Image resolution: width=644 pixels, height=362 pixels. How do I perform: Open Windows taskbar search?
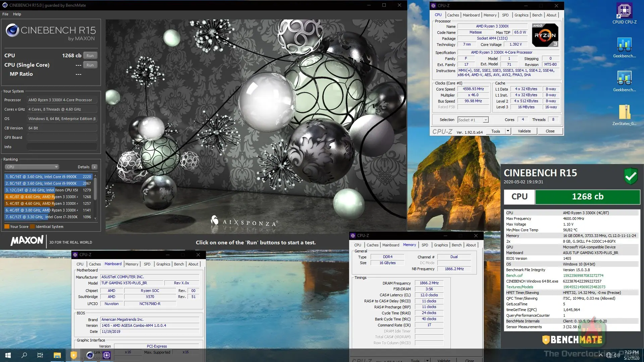click(x=24, y=355)
